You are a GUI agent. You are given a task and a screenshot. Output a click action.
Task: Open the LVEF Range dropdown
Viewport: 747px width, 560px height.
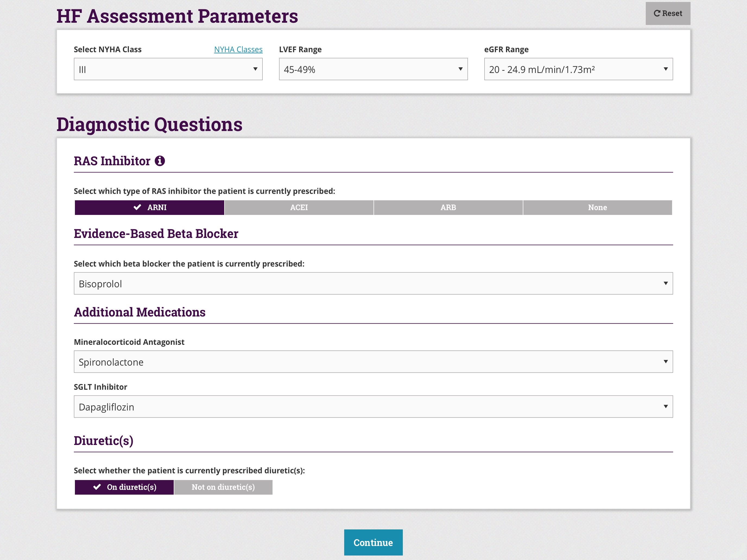[373, 69]
